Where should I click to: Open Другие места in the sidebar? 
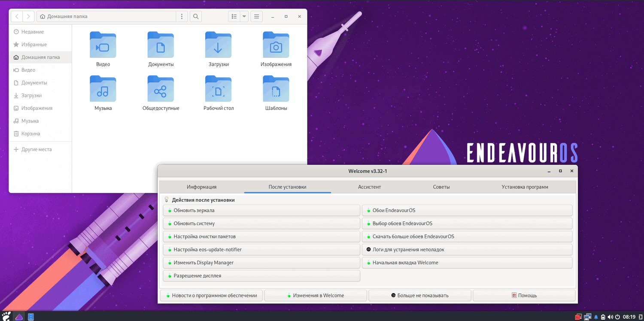[x=40, y=149]
